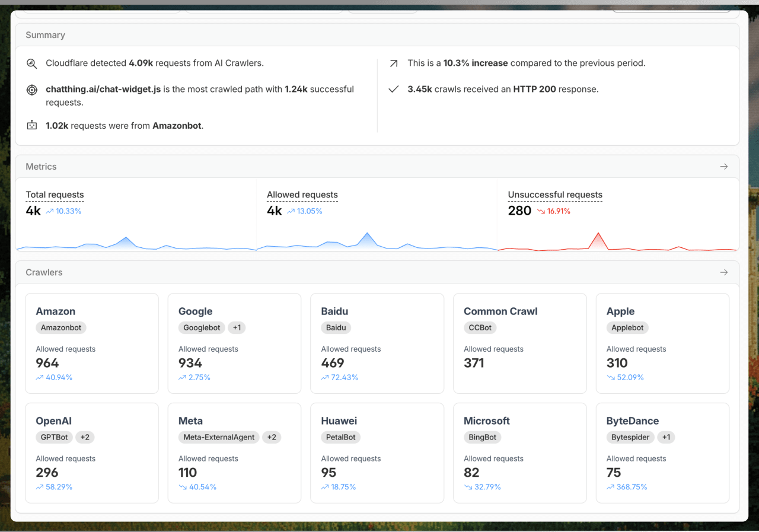
Task: Open Metrics details via the arrow
Action: 723,167
